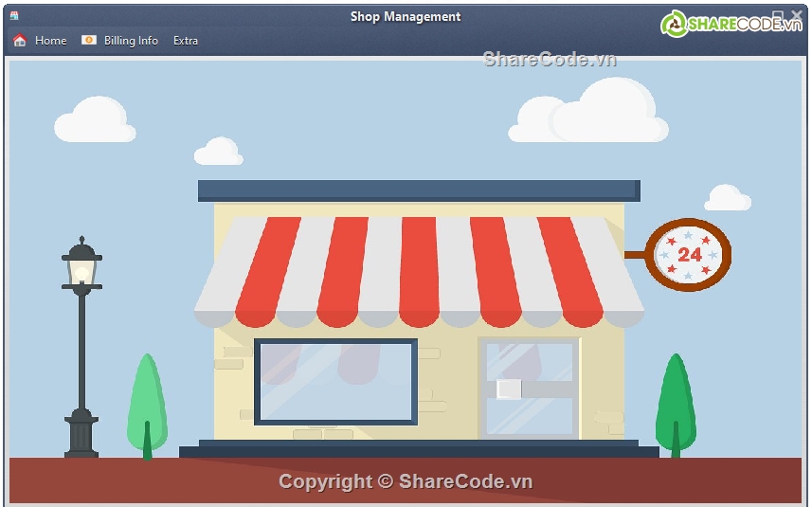This screenshot has height=507, width=812.
Task: Click the round 24 shop sign
Action: 690,254
